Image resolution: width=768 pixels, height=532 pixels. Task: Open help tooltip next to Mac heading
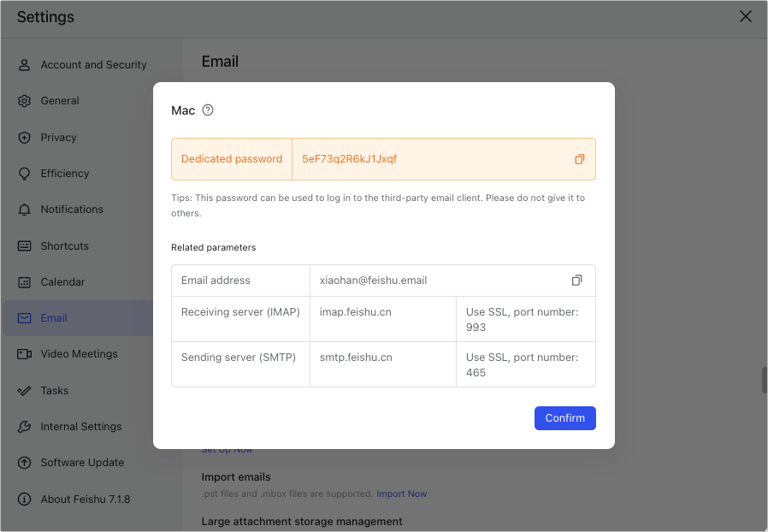pos(210,109)
